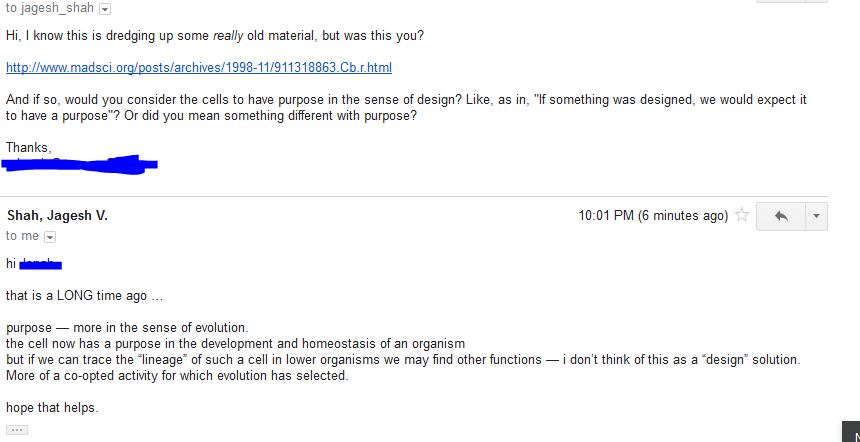Click the blue redacted signature under "Thanks,"
The width and height of the screenshot is (860, 442).
(80, 163)
